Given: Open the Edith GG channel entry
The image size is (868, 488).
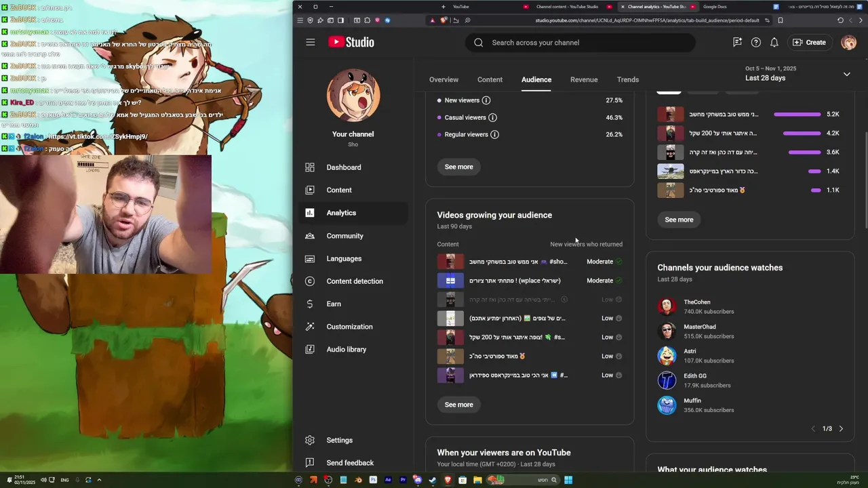Looking at the screenshot, I should pyautogui.click(x=696, y=380).
